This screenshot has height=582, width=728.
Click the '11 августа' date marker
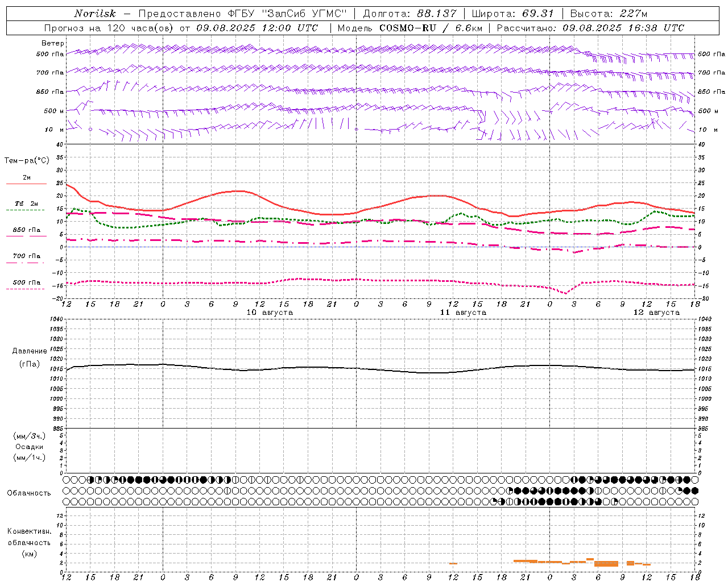463,313
